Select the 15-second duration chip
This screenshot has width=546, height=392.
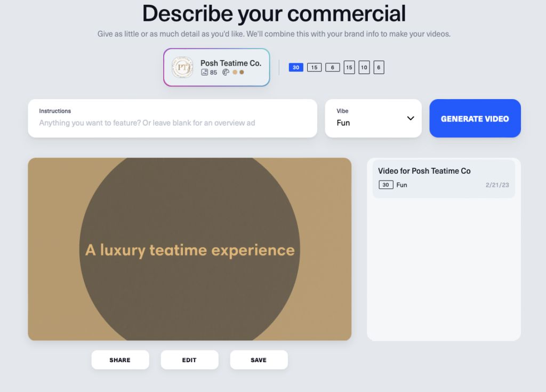[x=315, y=67]
